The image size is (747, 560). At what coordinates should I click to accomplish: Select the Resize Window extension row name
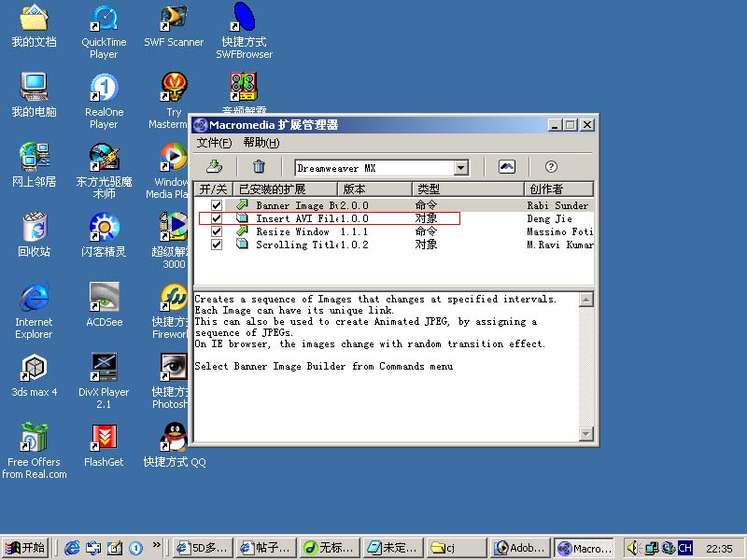pyautogui.click(x=292, y=231)
